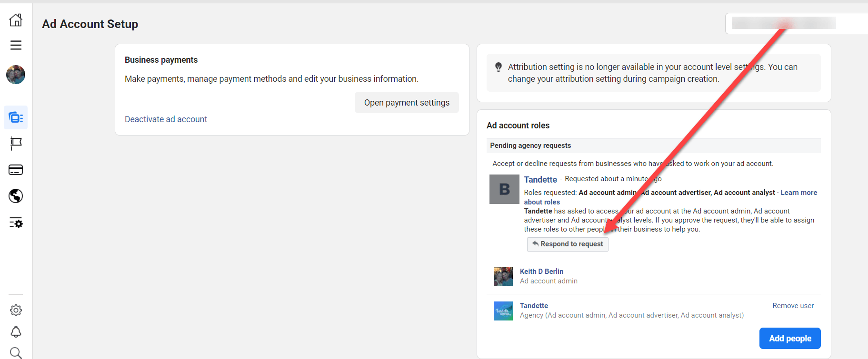868x359 pixels.
Task: Open the billing card icon in sidebar
Action: (x=16, y=170)
